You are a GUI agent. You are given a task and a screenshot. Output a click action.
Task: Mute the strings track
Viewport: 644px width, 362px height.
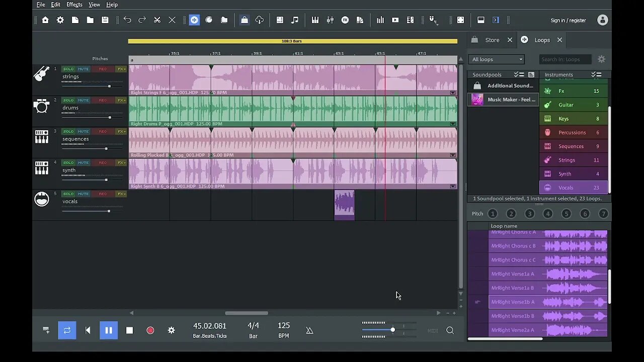click(83, 69)
